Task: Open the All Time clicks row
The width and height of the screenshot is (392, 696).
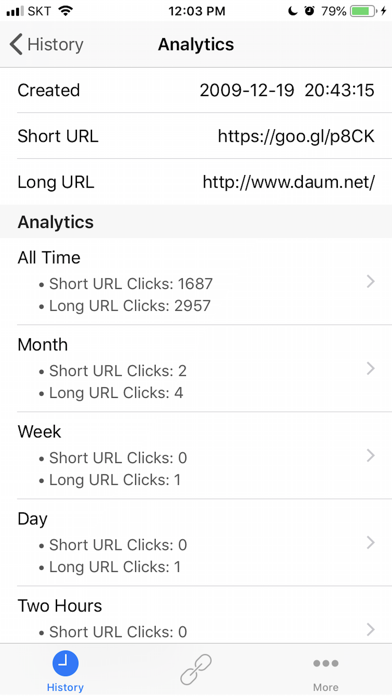Action: pyautogui.click(x=196, y=281)
